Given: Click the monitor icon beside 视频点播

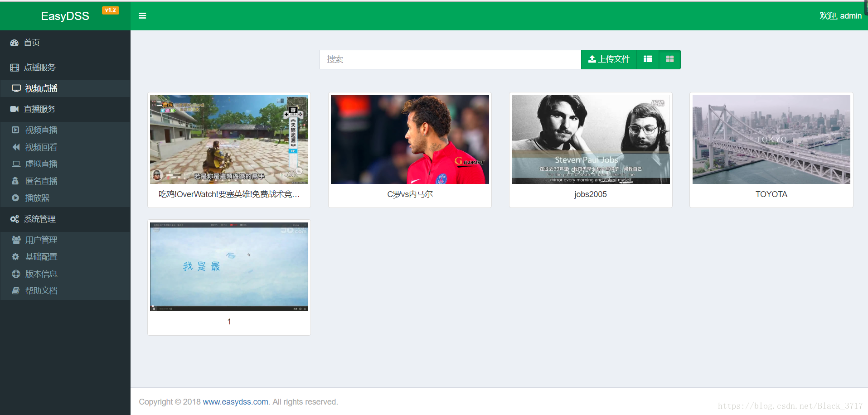Looking at the screenshot, I should [x=16, y=88].
